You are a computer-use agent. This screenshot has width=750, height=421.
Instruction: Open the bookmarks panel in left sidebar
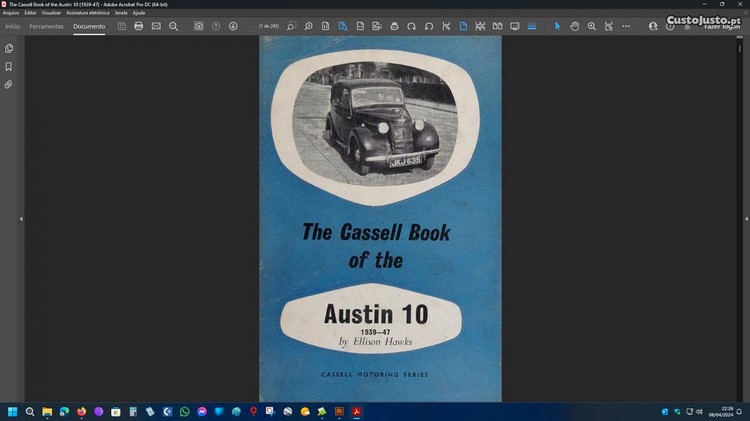pyautogui.click(x=9, y=66)
